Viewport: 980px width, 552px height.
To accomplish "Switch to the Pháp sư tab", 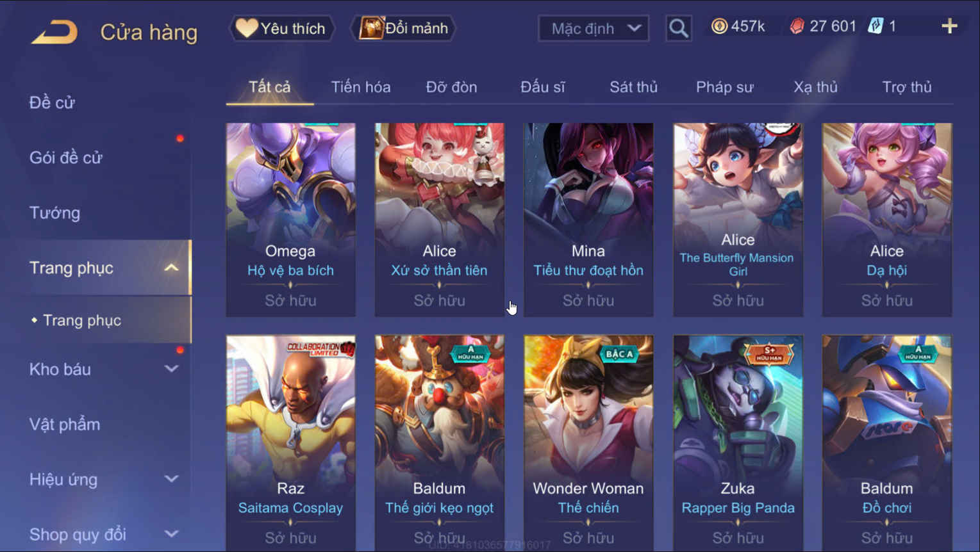I will point(724,87).
